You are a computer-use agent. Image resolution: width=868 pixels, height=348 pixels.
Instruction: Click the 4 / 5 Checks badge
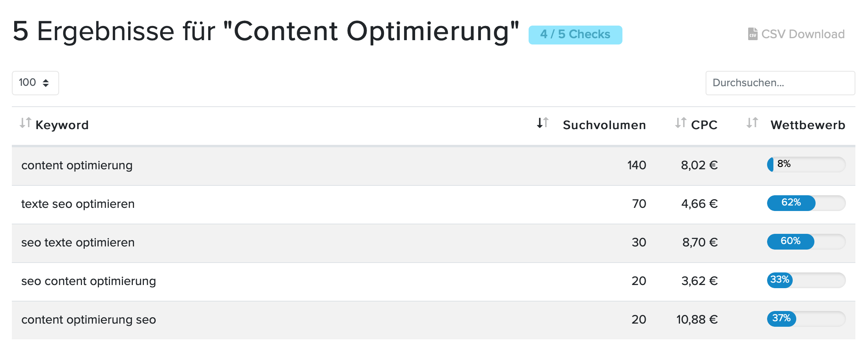(575, 35)
